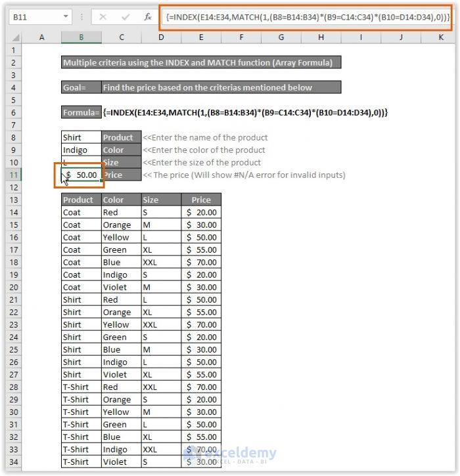Select column D header
The height and width of the screenshot is (476, 460).
[x=162, y=37]
